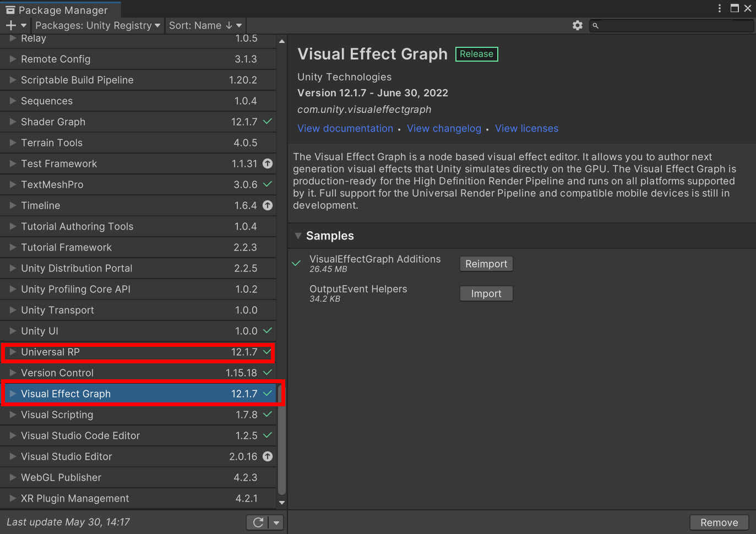The image size is (756, 534).
Task: Open the View documentation link
Action: (x=345, y=128)
